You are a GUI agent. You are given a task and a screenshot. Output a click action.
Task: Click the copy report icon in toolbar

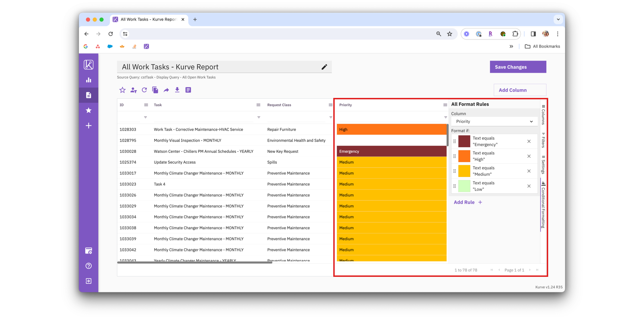pyautogui.click(x=155, y=90)
